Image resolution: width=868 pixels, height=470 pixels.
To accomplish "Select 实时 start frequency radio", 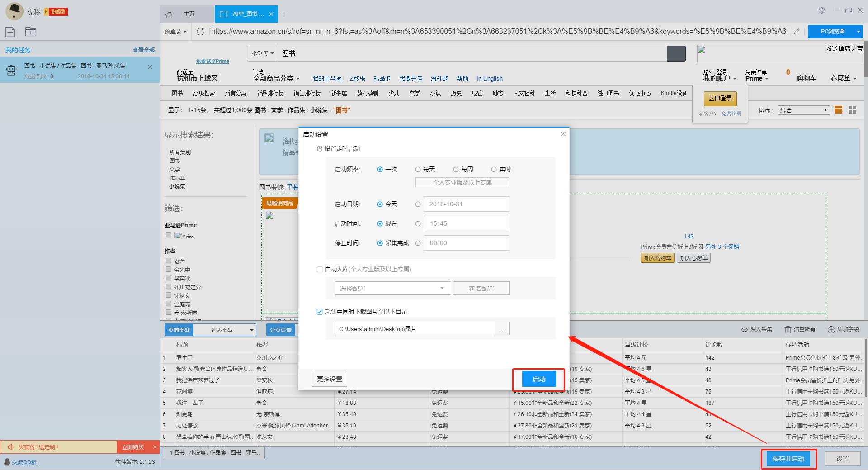I will point(494,169).
